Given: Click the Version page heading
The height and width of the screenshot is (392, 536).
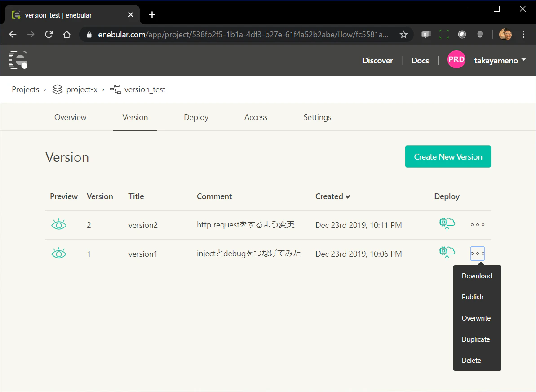Looking at the screenshot, I should (67, 157).
